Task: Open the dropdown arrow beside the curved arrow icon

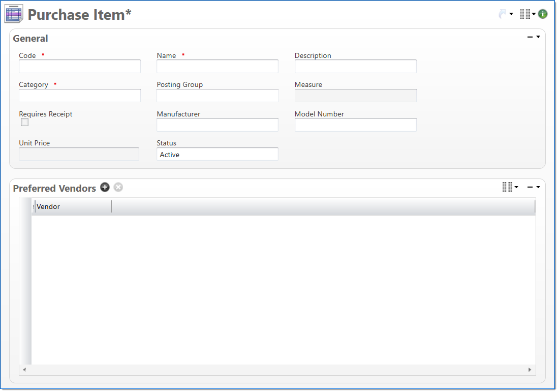Action: click(x=511, y=14)
